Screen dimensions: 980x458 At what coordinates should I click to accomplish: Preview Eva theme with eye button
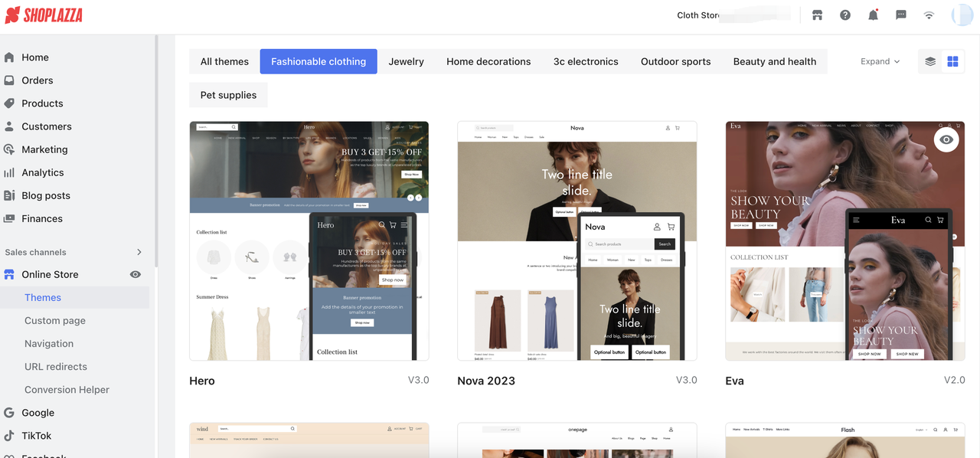[947, 139]
